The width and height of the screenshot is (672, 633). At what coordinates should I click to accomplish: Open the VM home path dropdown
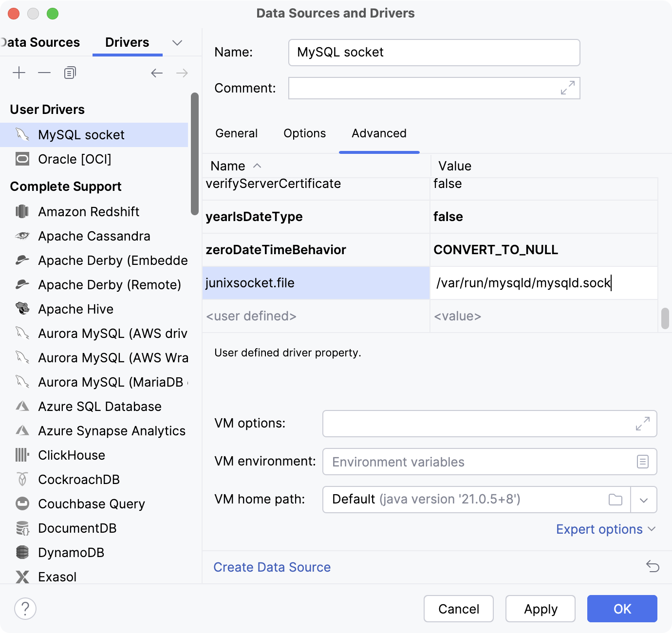[x=644, y=500]
